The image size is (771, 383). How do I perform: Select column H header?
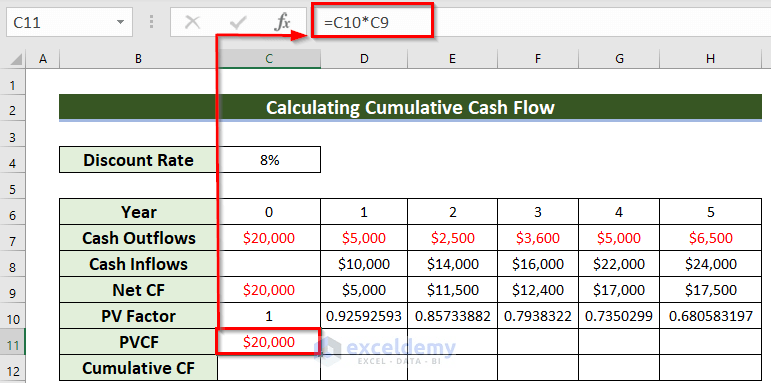coord(710,59)
